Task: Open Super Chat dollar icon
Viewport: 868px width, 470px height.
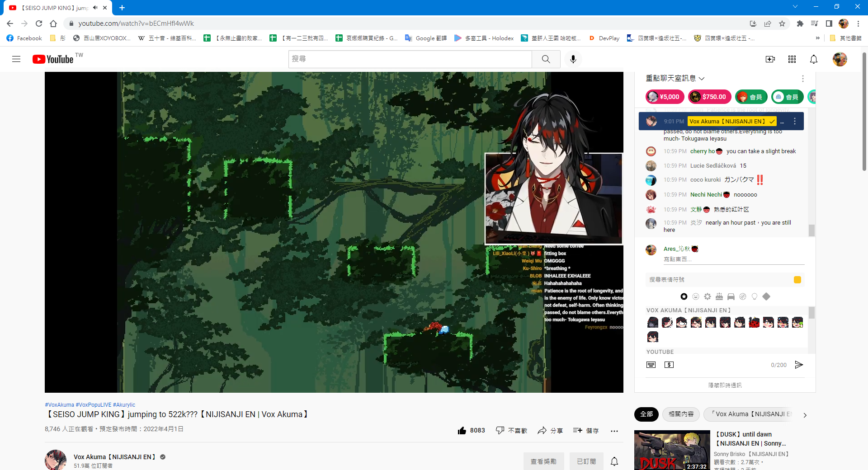Action: click(669, 365)
